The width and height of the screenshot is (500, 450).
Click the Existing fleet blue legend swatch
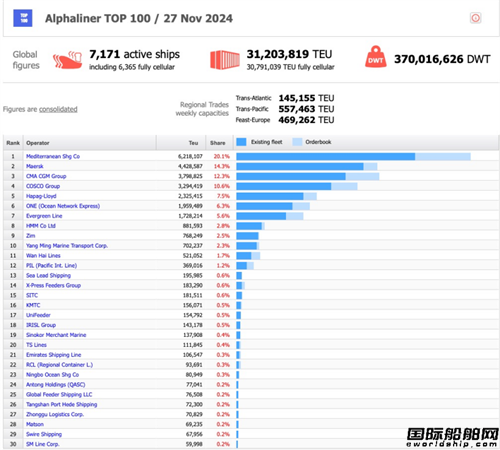click(x=241, y=142)
